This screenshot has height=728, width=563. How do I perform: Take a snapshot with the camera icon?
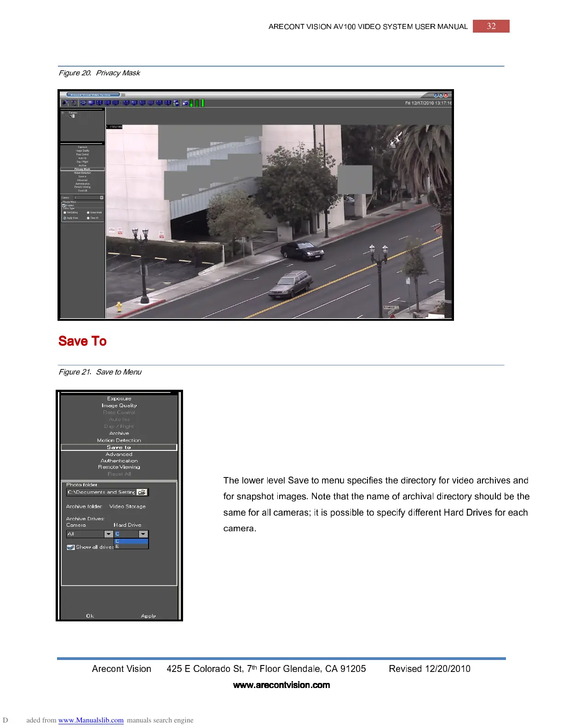coord(185,102)
